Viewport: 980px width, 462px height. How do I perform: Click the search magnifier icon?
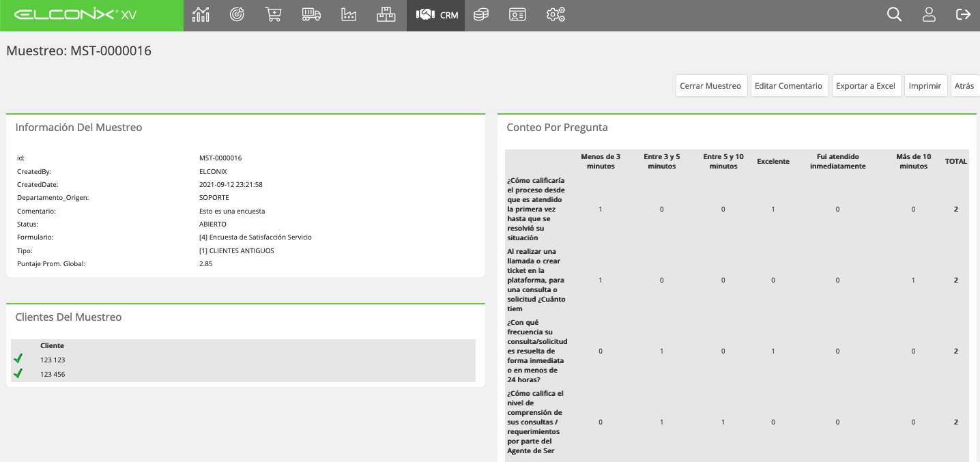tap(894, 14)
